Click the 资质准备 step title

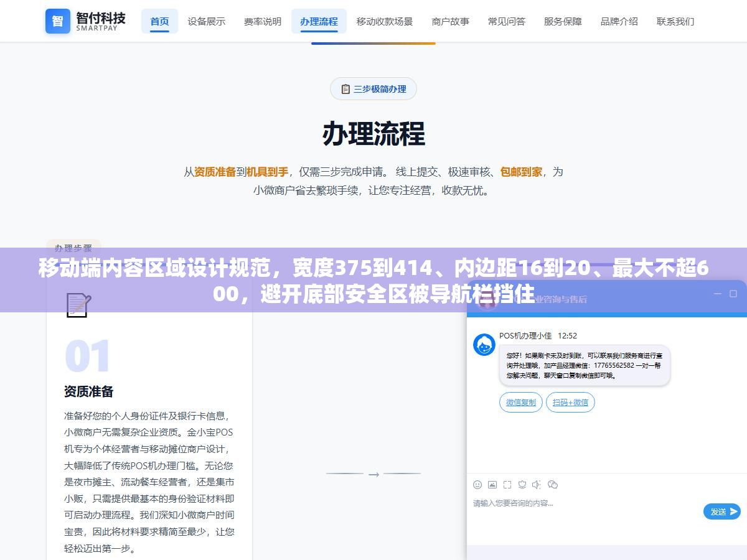[x=89, y=391]
